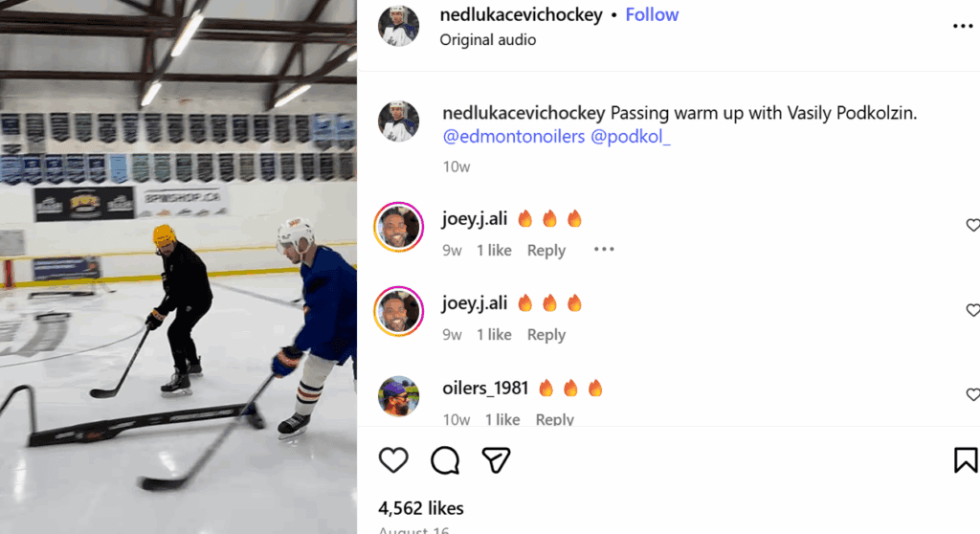The image size is (980, 534).
Task: Open more options menu in post header
Action: pos(962,26)
